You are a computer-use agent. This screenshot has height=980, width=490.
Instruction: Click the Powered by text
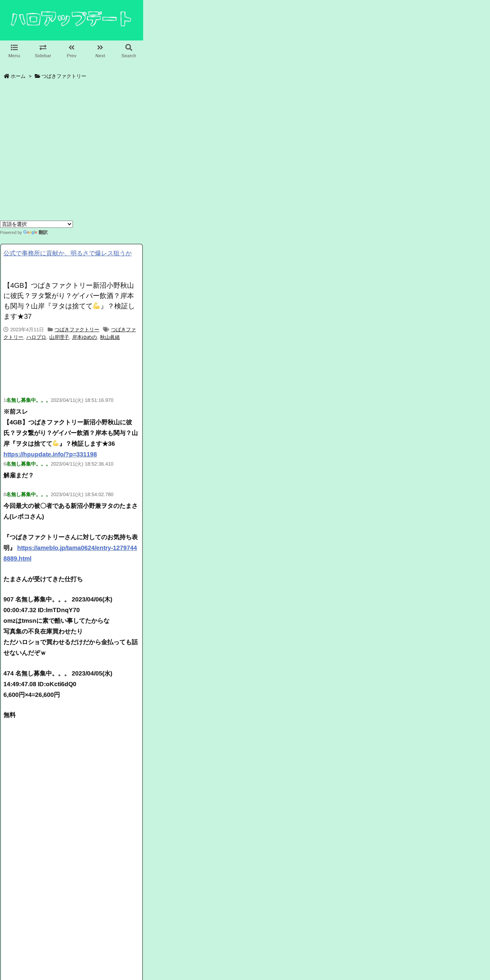[11, 232]
